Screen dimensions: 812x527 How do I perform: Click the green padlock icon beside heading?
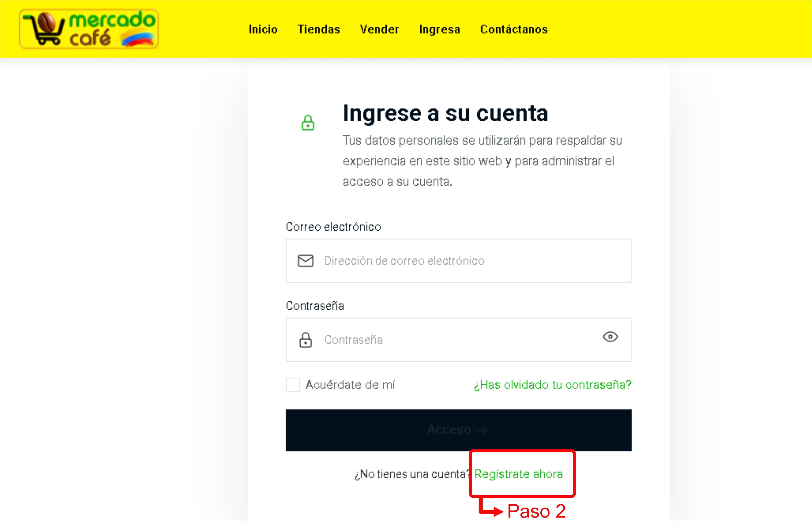pyautogui.click(x=308, y=123)
